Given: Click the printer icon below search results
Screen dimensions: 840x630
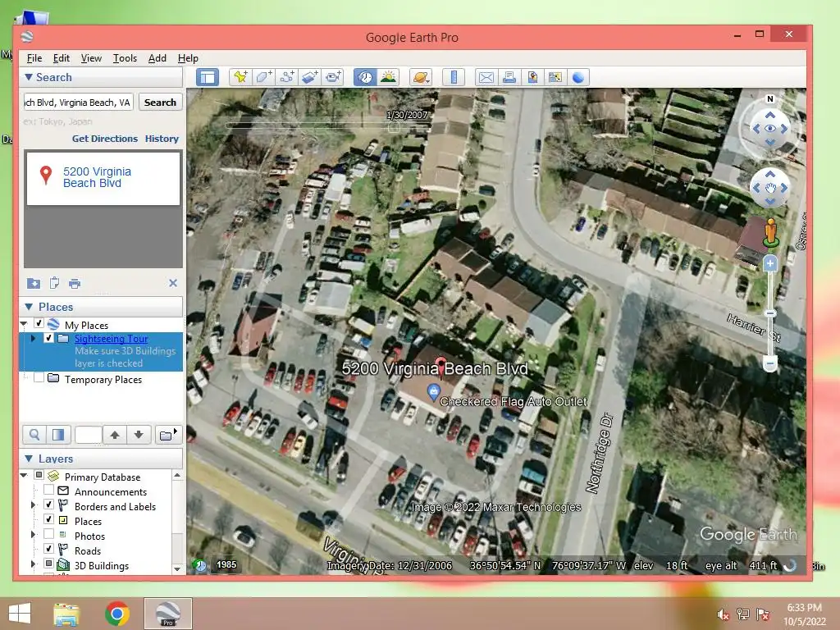Looking at the screenshot, I should pos(75,283).
